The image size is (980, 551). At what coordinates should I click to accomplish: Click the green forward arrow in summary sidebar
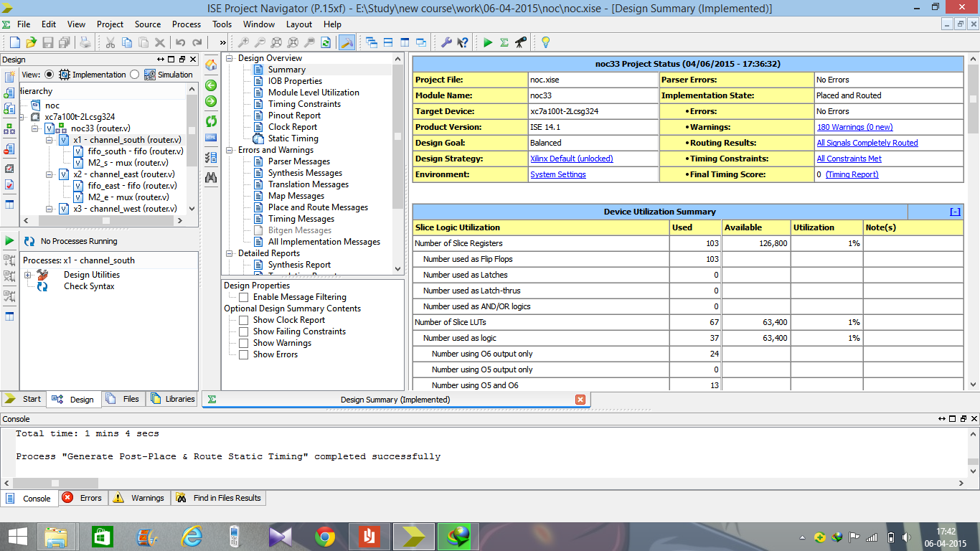[211, 101]
